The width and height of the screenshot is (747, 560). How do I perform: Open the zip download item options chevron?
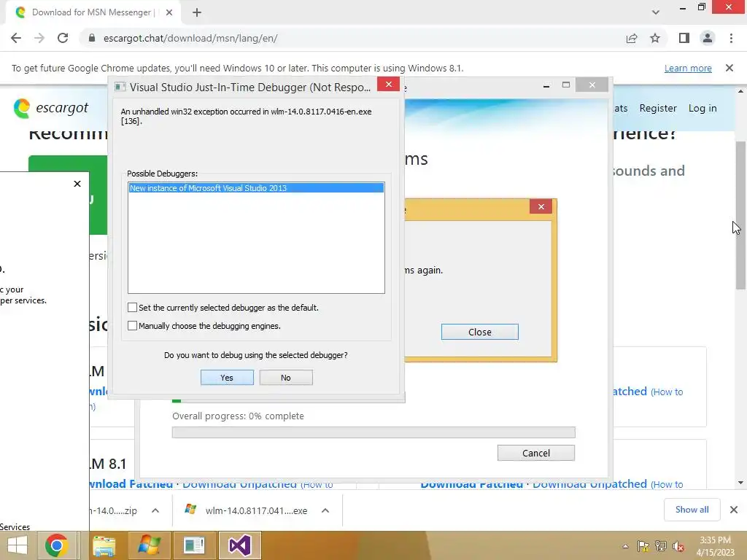pos(155,510)
